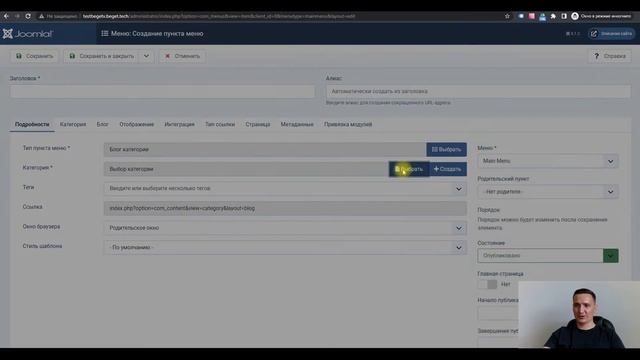Switch to the Категория tab
The height and width of the screenshot is (360, 640).
[73, 124]
